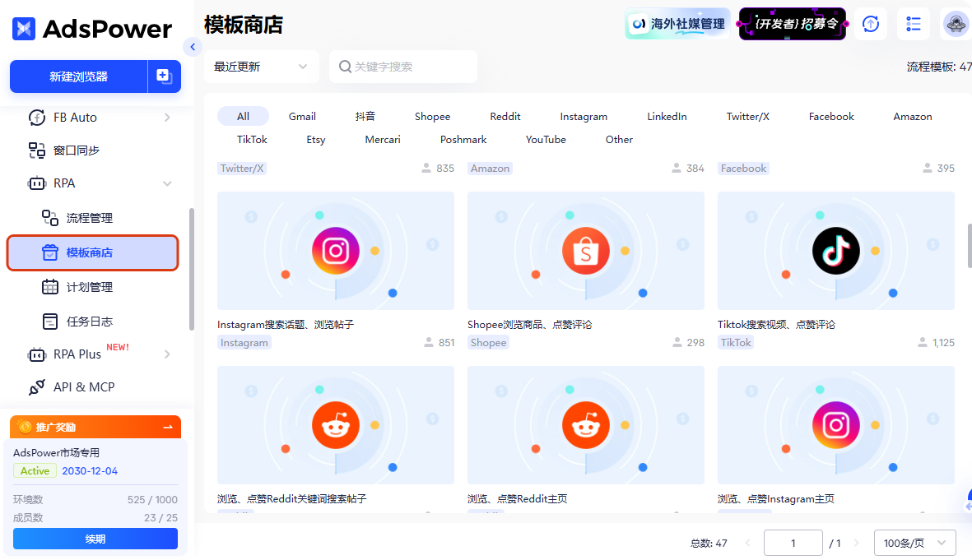Click the AdsPower logo

[x=91, y=29]
